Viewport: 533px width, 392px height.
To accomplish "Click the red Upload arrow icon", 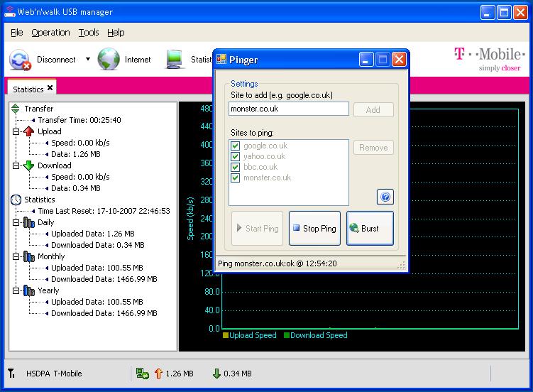I will tap(28, 131).
